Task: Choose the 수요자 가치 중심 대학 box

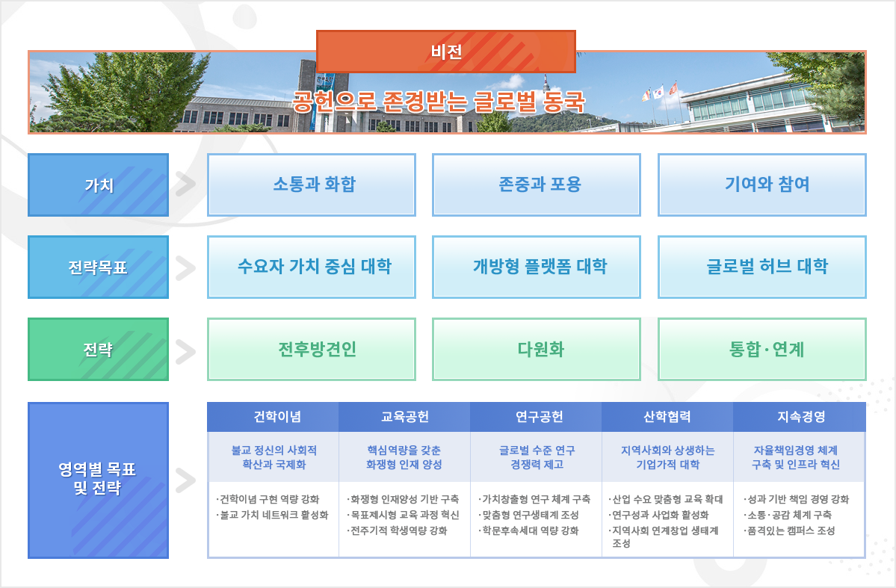Action: pyautogui.click(x=312, y=267)
